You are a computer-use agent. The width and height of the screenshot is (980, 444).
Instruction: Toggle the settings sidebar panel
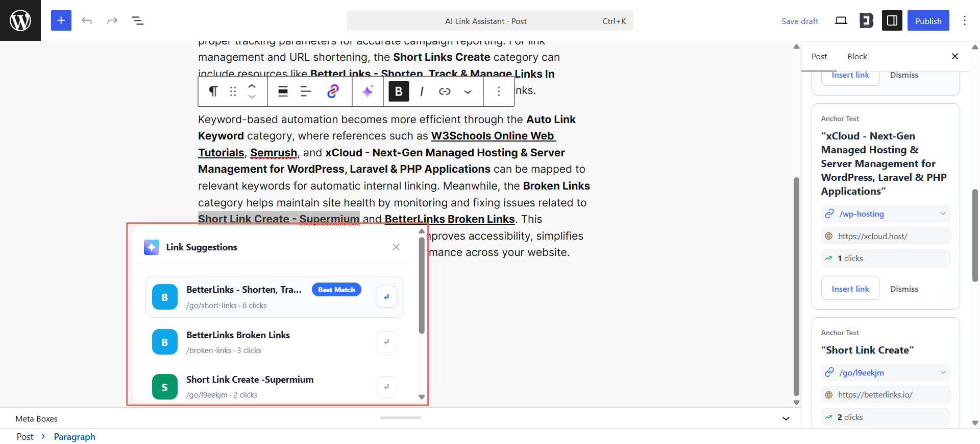(x=892, y=20)
